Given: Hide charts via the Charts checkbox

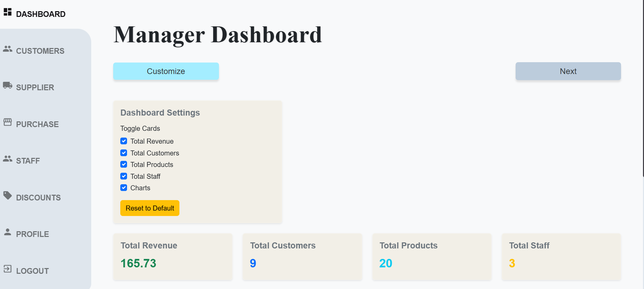Looking at the screenshot, I should 124,188.
